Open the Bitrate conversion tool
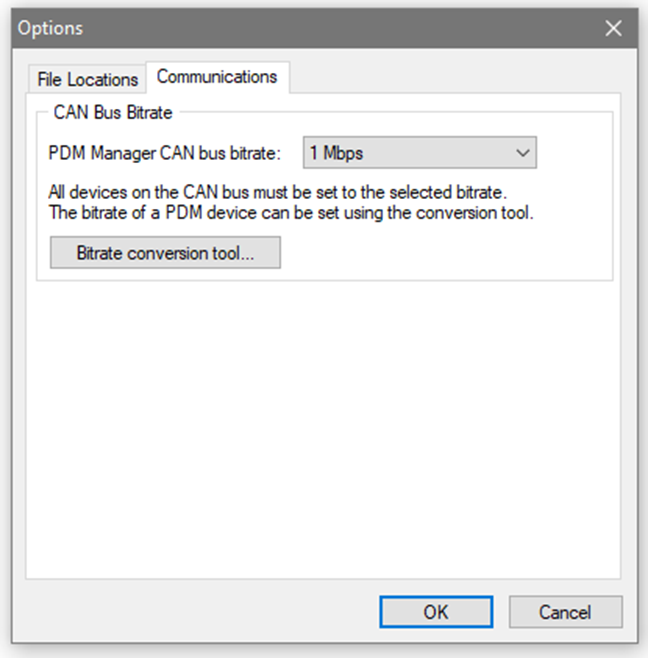Image resolution: width=648 pixels, height=658 pixels. (165, 253)
